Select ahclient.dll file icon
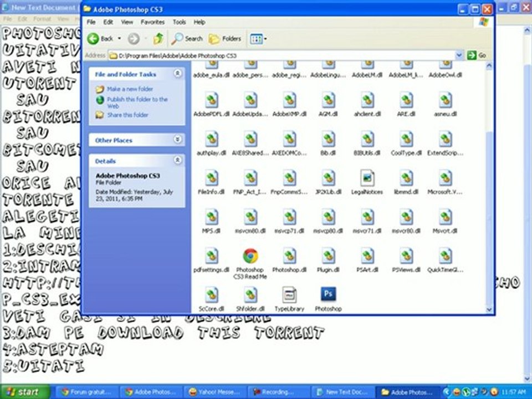 tap(367, 100)
